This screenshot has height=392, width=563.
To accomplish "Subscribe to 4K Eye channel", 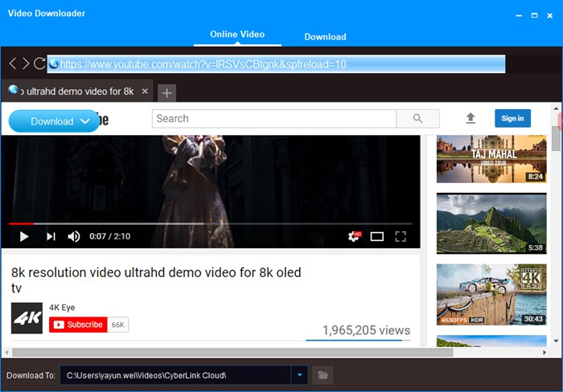I will (x=78, y=325).
